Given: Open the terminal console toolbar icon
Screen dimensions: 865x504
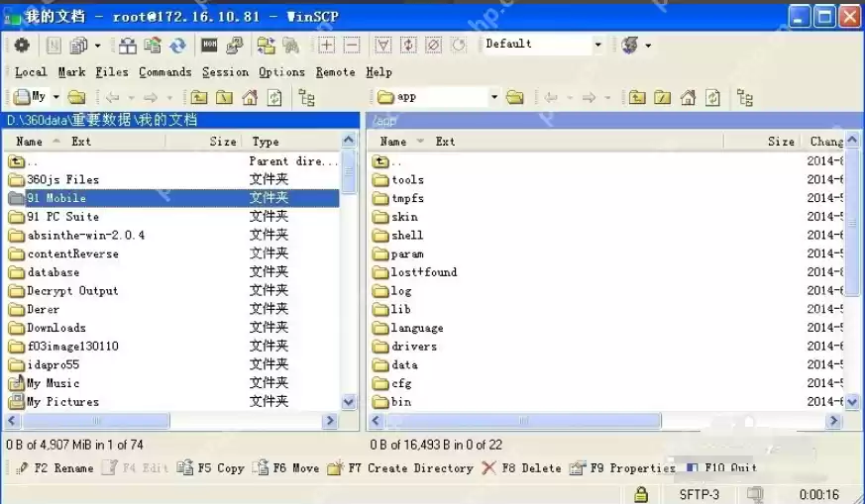Looking at the screenshot, I should (x=209, y=45).
